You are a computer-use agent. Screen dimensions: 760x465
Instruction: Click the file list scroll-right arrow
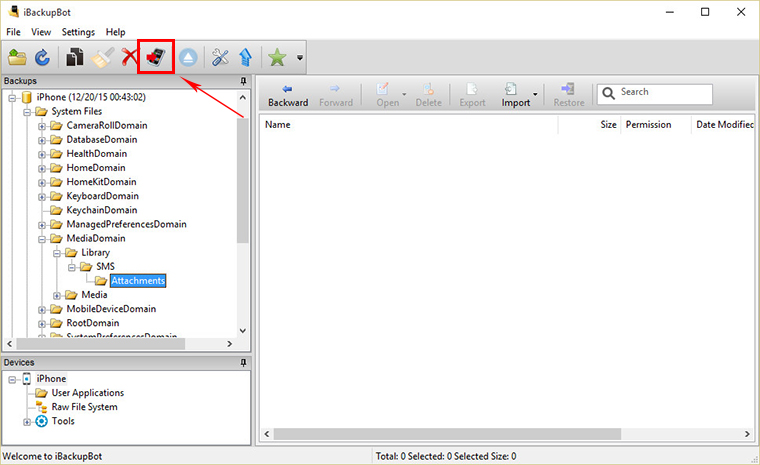pos(747,434)
